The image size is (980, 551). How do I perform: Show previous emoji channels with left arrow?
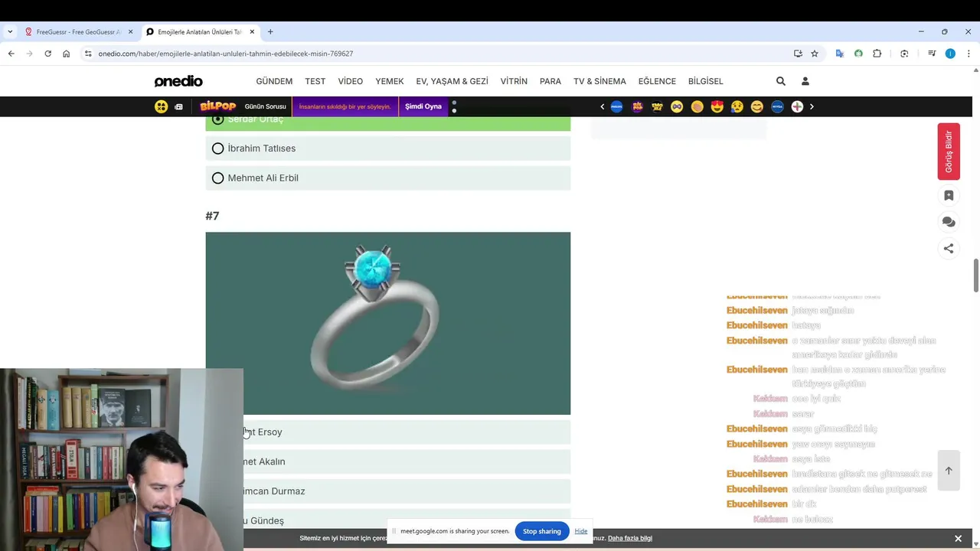click(602, 106)
